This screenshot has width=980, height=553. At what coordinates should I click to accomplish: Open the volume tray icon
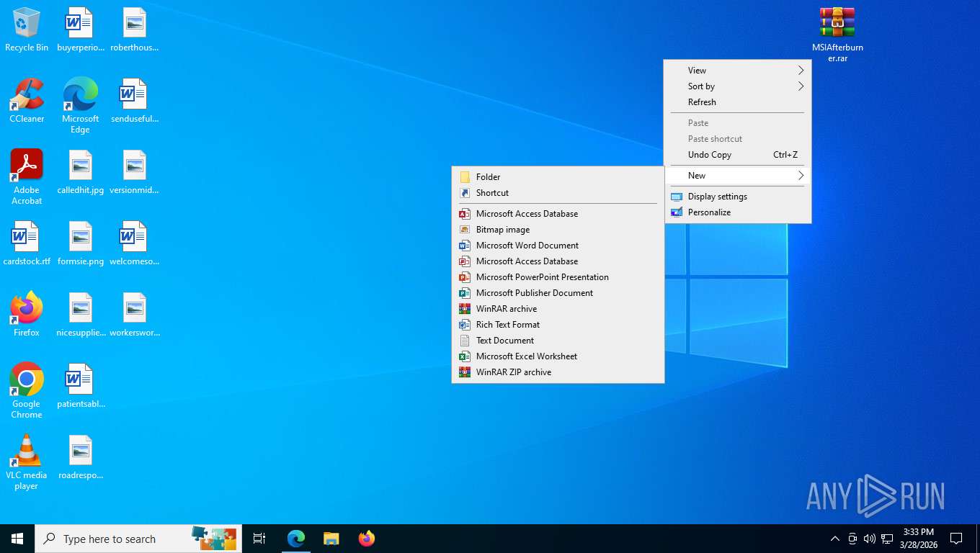point(870,539)
